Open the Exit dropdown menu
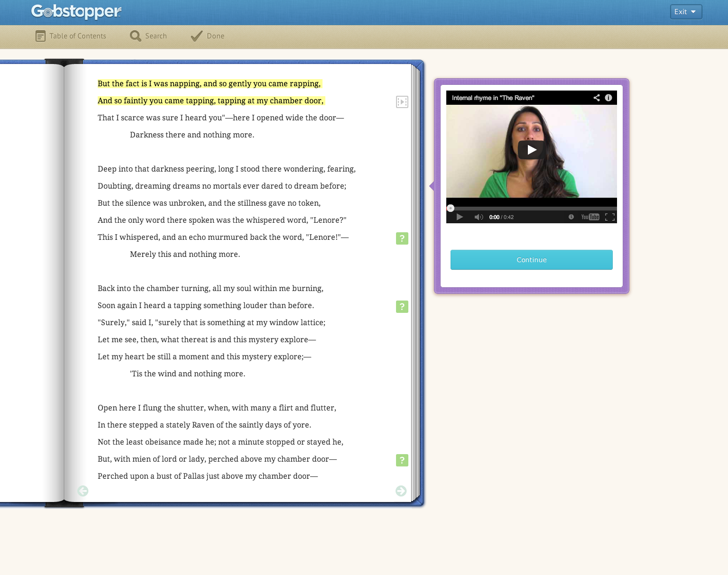The image size is (728, 575). tap(686, 12)
